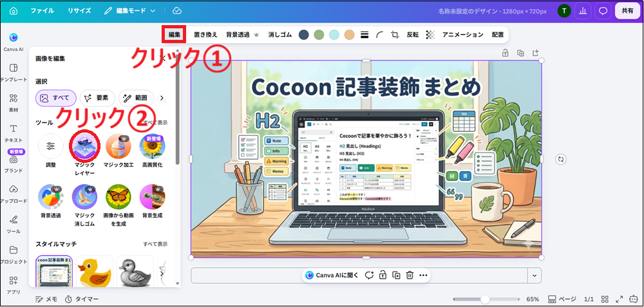This screenshot has height=307, width=644.
Task: Click 配置 in the toolbar
Action: [x=498, y=35]
